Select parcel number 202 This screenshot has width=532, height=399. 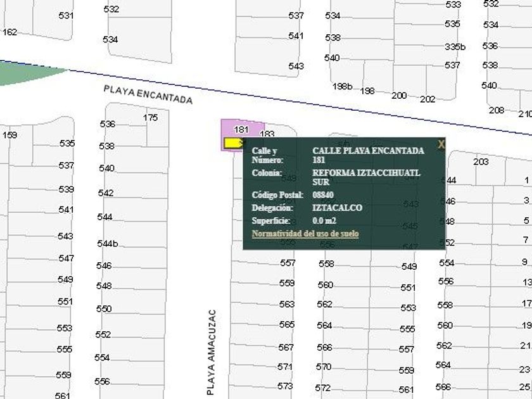click(x=427, y=99)
